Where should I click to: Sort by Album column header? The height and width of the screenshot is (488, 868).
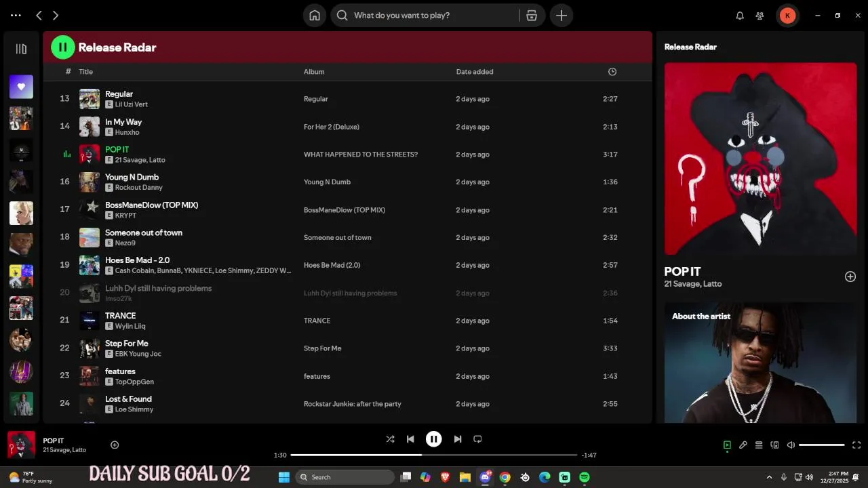[x=314, y=72]
